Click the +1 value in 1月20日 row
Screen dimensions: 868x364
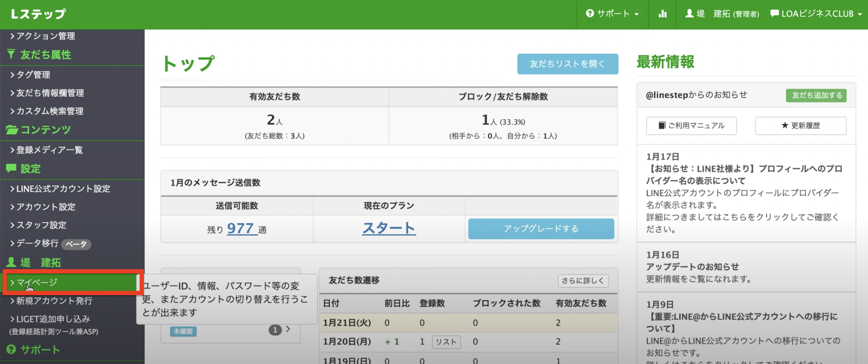392,342
